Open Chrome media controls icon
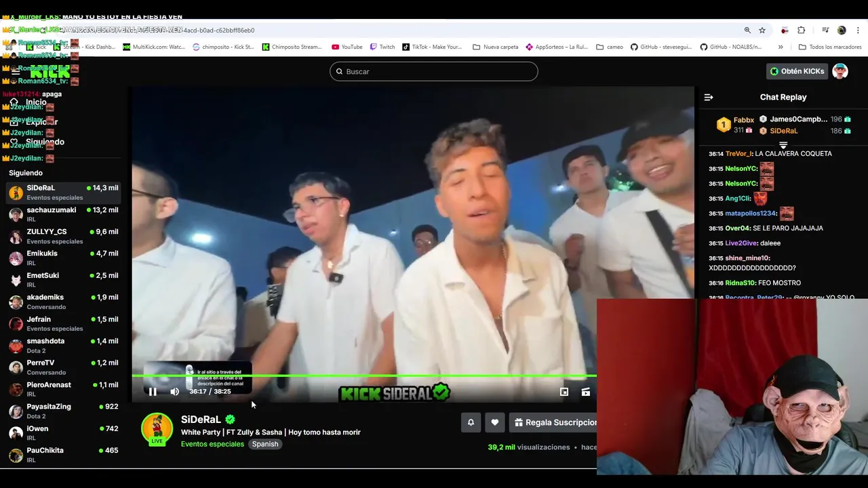 click(x=825, y=30)
